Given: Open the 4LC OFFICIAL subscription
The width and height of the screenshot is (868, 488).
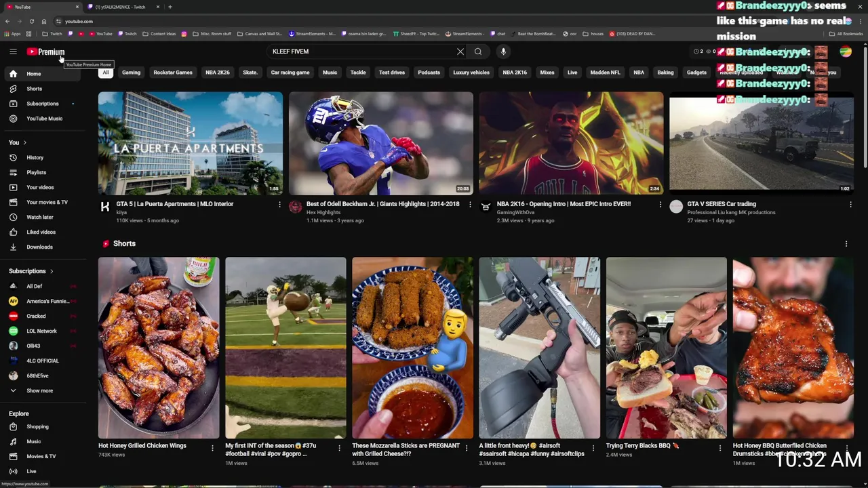Looking at the screenshot, I should (x=43, y=361).
